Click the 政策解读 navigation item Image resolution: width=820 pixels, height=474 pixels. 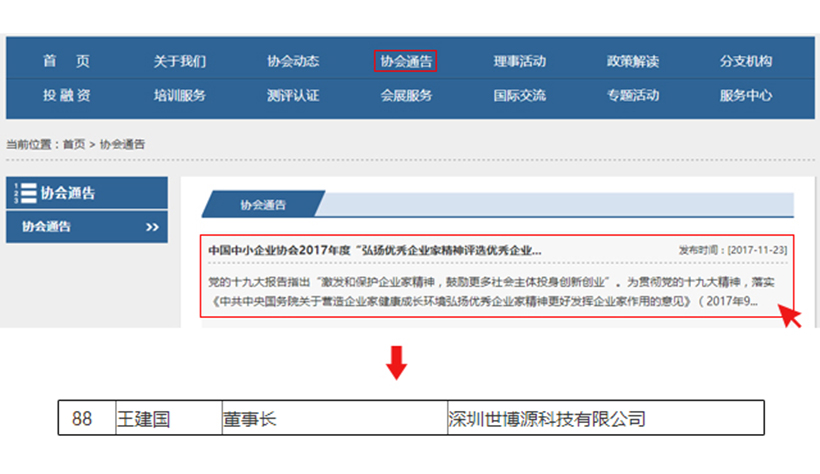pyautogui.click(x=633, y=61)
